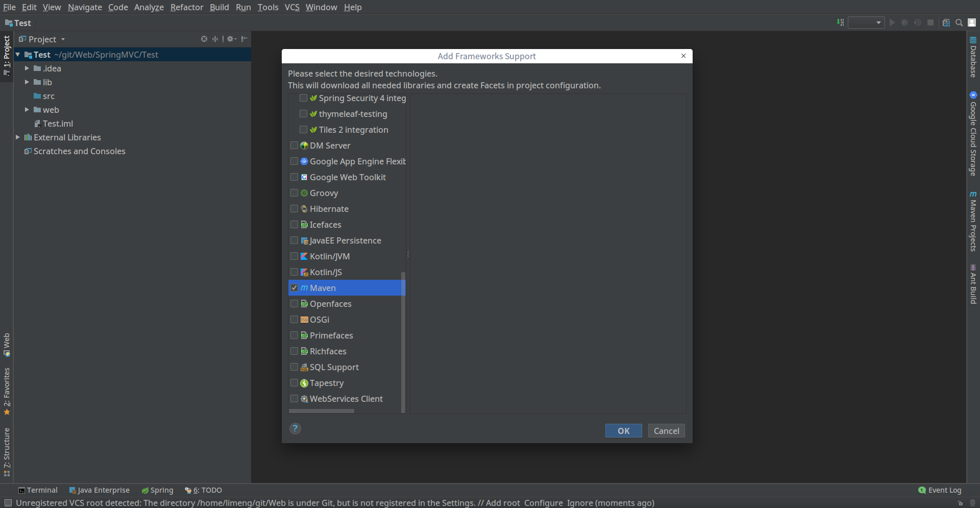The image size is (980, 508).
Task: Open the Tools menu
Action: (x=268, y=7)
